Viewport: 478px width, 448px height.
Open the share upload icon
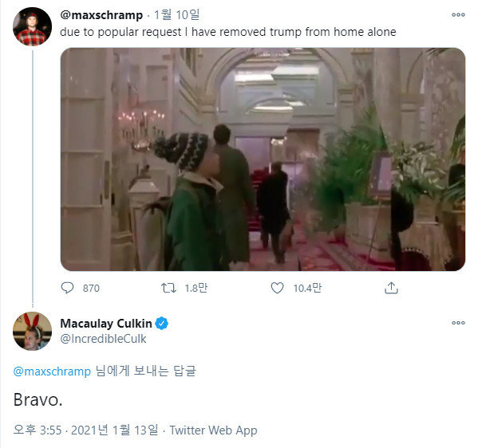391,288
